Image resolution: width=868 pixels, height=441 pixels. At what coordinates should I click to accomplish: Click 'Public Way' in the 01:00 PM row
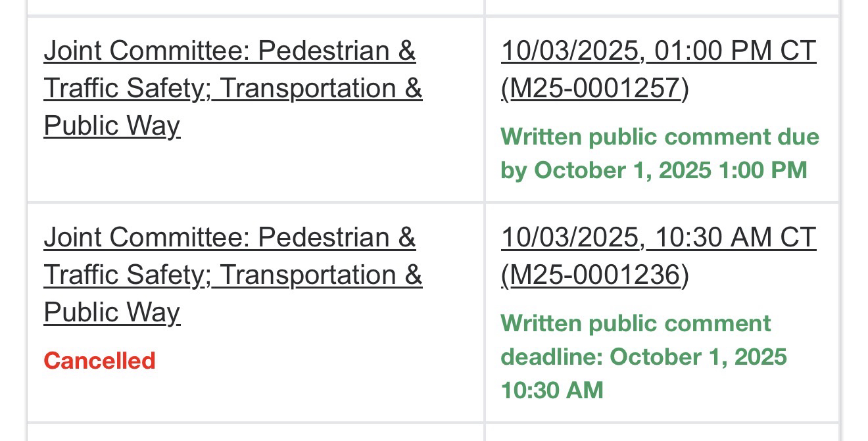pyautogui.click(x=112, y=126)
